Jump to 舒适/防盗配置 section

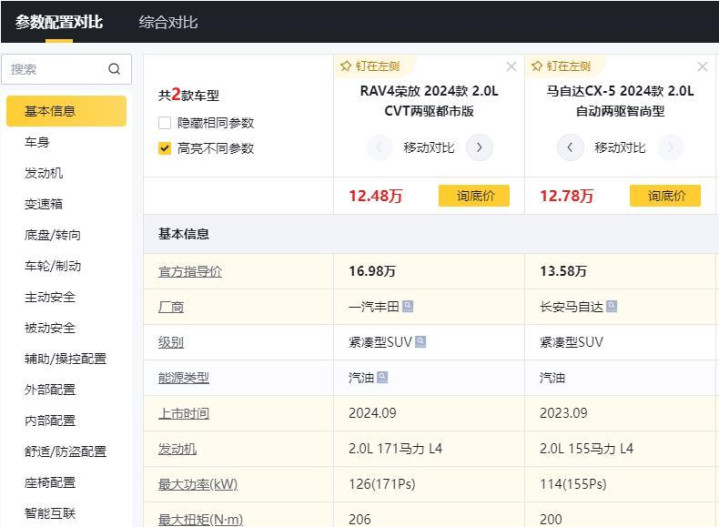[x=65, y=451]
